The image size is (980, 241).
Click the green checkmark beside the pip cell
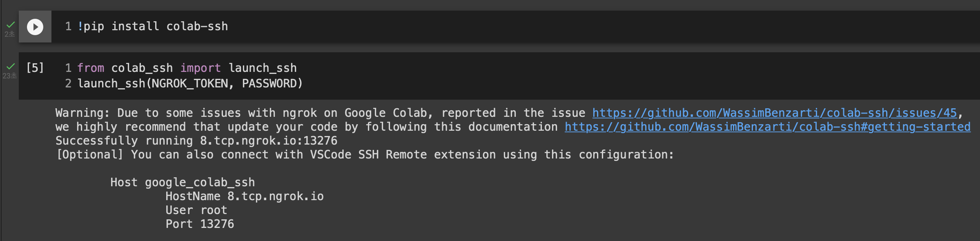11,25
